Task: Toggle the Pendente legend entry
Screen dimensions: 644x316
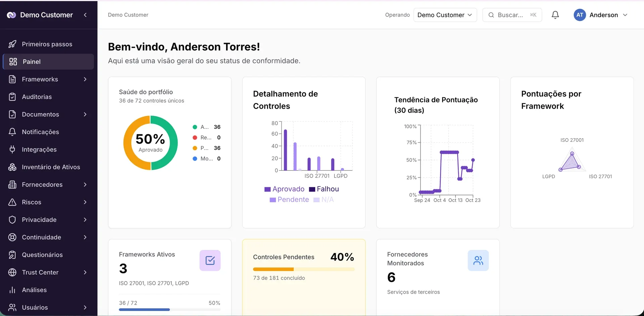Action: point(289,200)
